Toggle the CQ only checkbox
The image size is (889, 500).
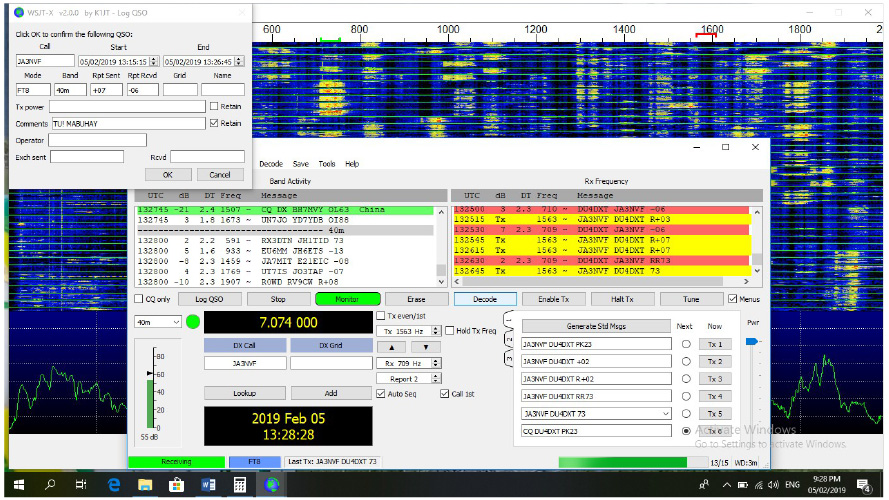pos(138,299)
